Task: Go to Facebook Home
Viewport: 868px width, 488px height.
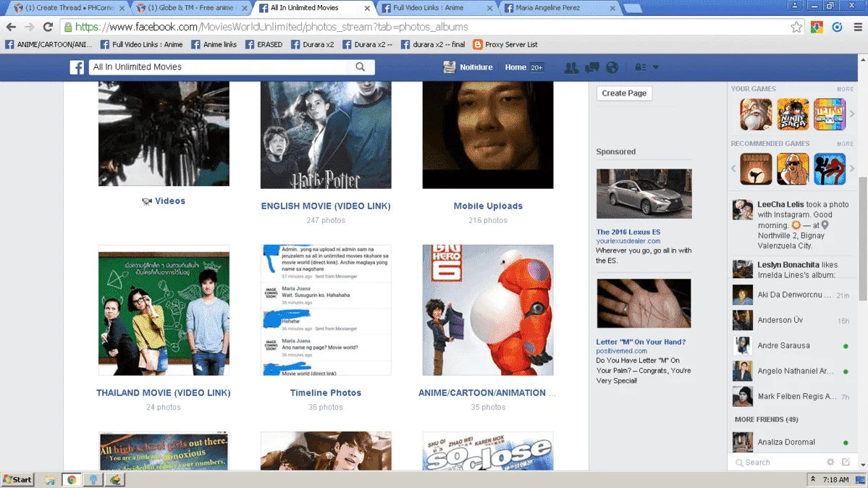Action: coord(515,67)
